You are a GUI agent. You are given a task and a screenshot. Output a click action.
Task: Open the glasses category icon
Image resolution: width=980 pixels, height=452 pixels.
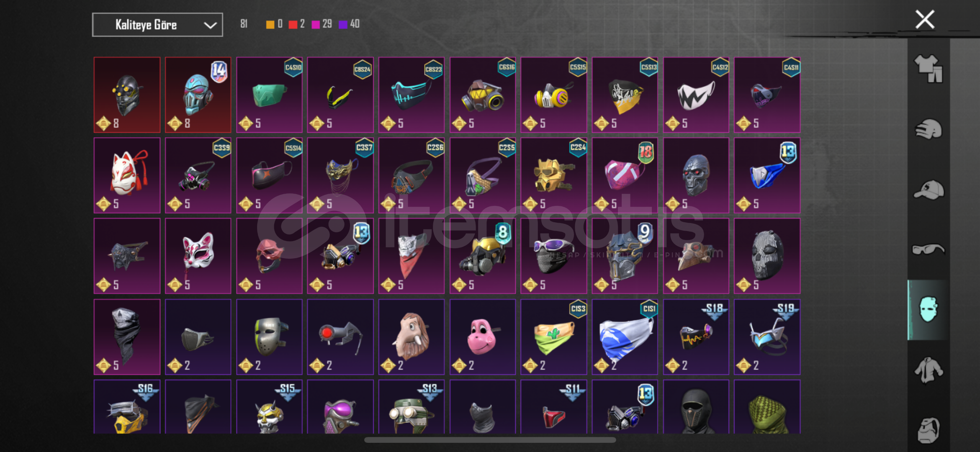(x=928, y=249)
